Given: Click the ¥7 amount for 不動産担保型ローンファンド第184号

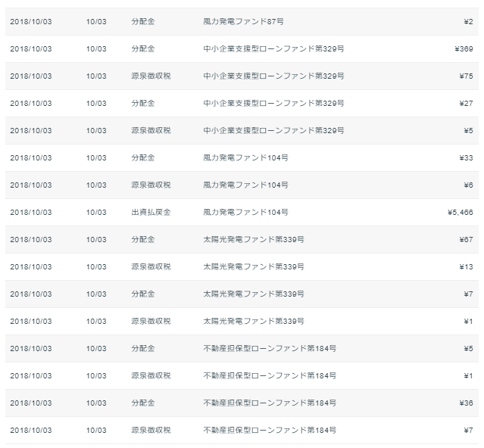Looking at the screenshot, I should coord(468,430).
